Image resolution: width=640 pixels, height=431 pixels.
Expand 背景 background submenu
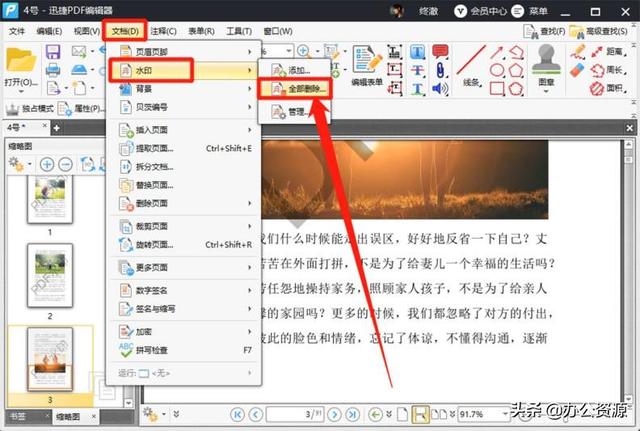[x=184, y=89]
